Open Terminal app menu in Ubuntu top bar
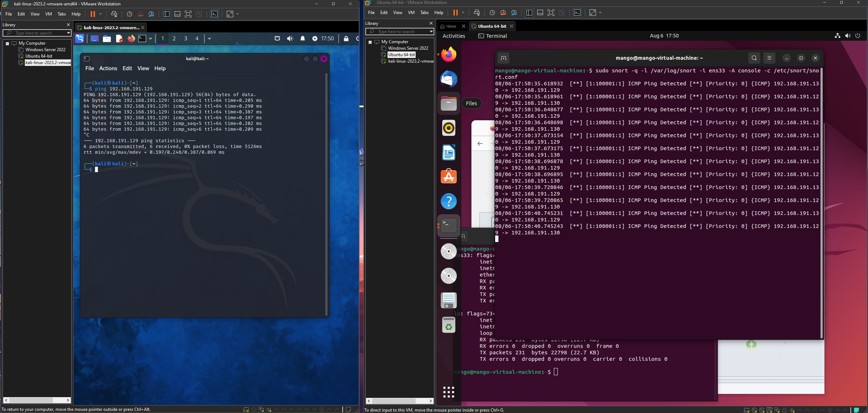The image size is (868, 413). point(493,36)
